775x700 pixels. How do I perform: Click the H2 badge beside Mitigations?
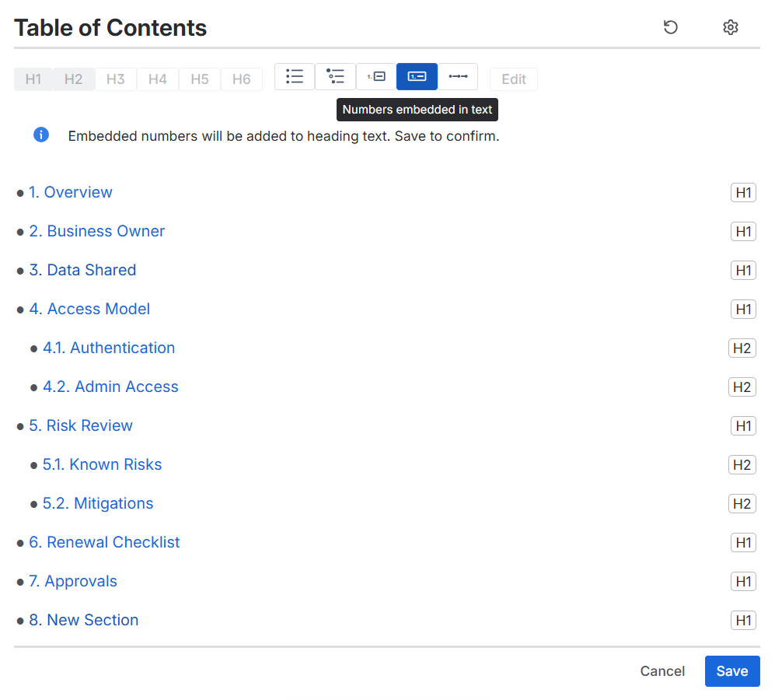click(x=742, y=503)
